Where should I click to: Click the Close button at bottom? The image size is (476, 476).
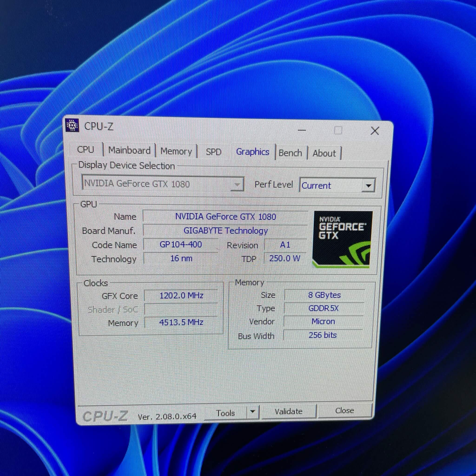coord(344,410)
